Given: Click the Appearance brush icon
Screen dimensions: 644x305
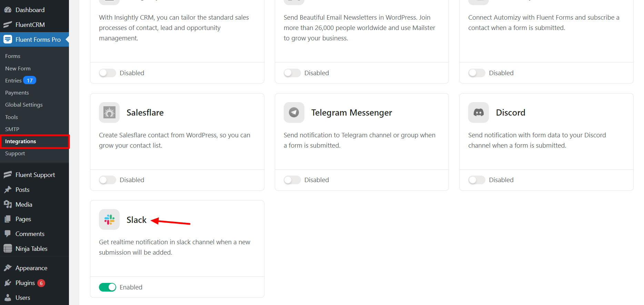Looking at the screenshot, I should (8, 268).
